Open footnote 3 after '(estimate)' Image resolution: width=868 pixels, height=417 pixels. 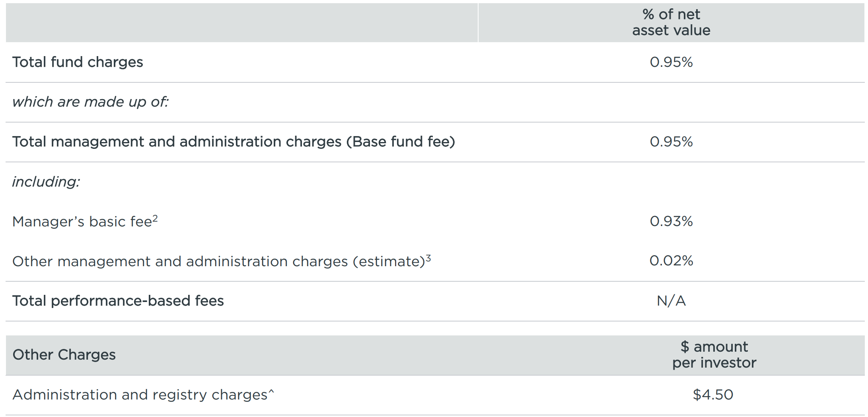point(428,258)
